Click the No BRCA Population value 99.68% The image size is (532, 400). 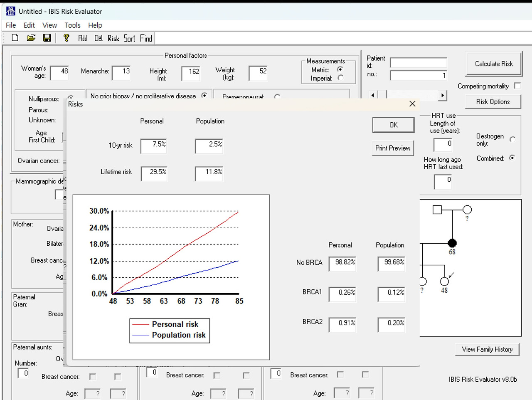pyautogui.click(x=392, y=264)
